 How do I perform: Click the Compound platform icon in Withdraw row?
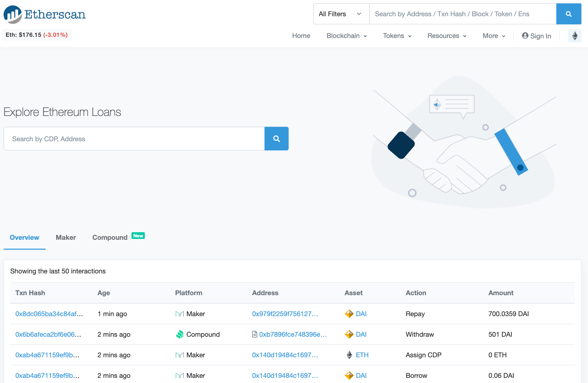point(180,334)
